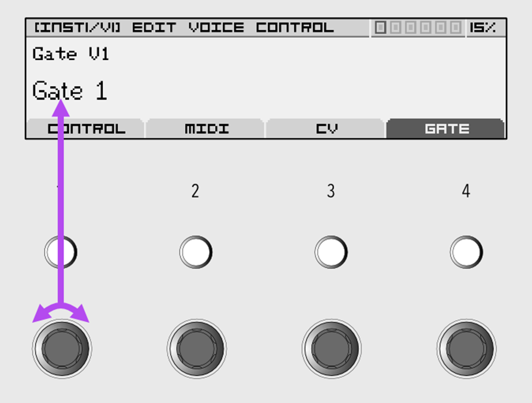Select the first highlighted voice indicator square
532x403 pixels.
coord(380,28)
